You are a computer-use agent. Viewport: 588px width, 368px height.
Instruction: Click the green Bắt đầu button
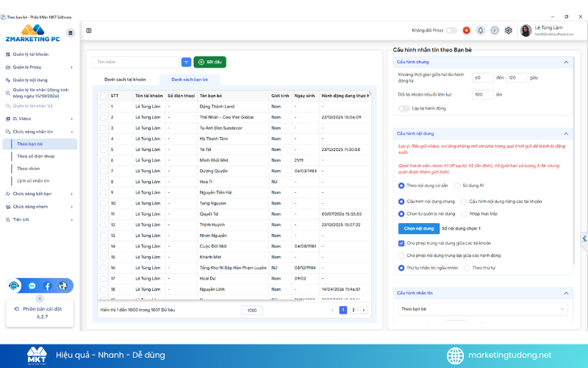pos(210,62)
